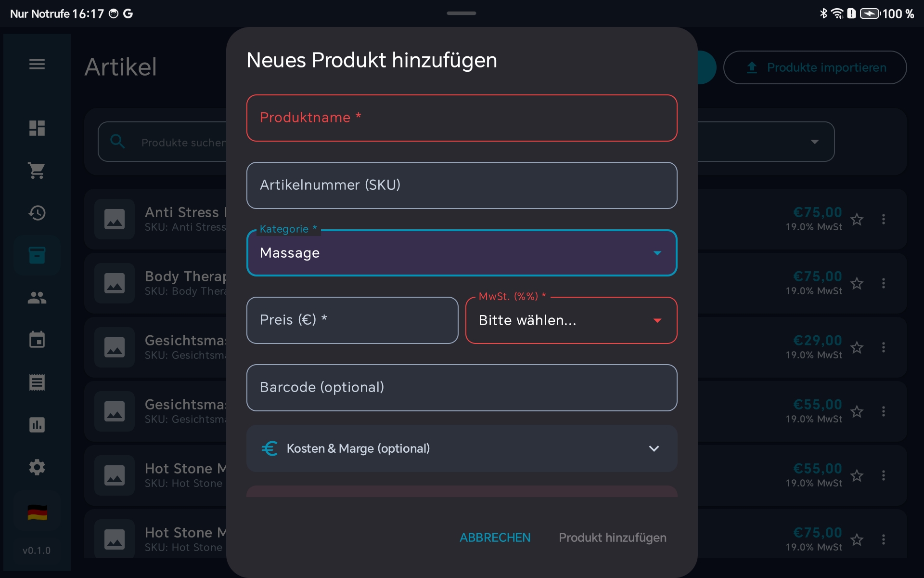Favorite the Hot Stone Massage at €75,00
This screenshot has height=578, width=924.
(x=858, y=539)
